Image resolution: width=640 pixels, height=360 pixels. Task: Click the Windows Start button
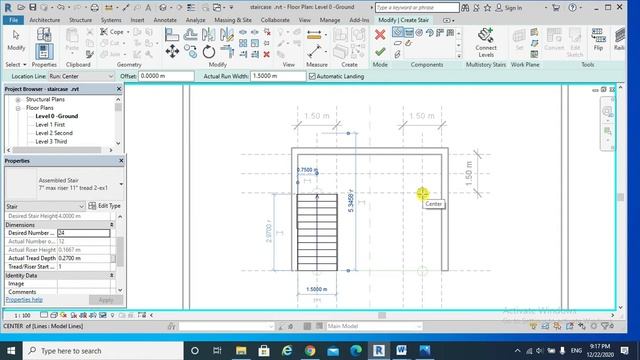click(11, 351)
